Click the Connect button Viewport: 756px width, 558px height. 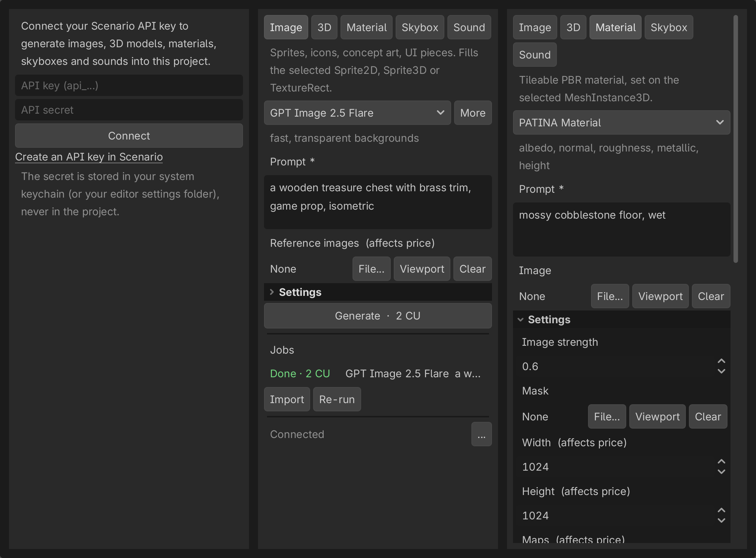[129, 136]
